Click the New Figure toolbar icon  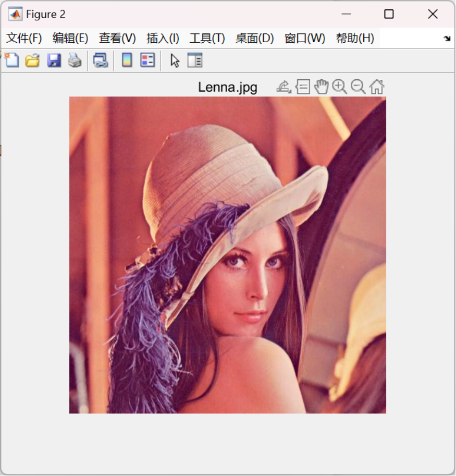12,60
